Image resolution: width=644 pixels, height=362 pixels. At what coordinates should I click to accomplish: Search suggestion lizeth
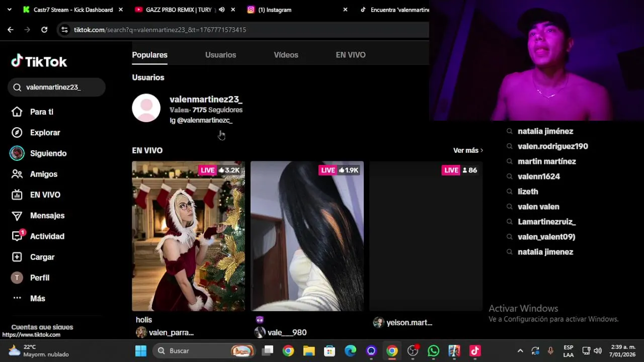(528, 192)
